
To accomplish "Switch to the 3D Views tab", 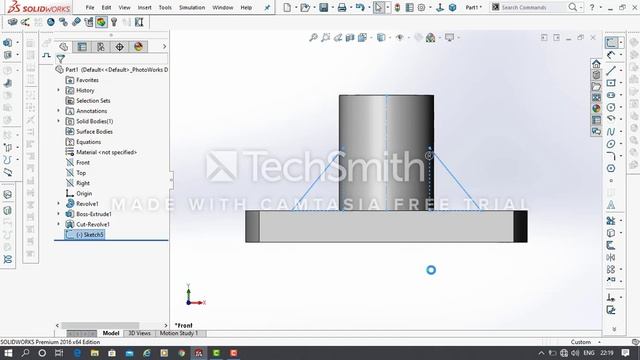I will click(x=140, y=333).
